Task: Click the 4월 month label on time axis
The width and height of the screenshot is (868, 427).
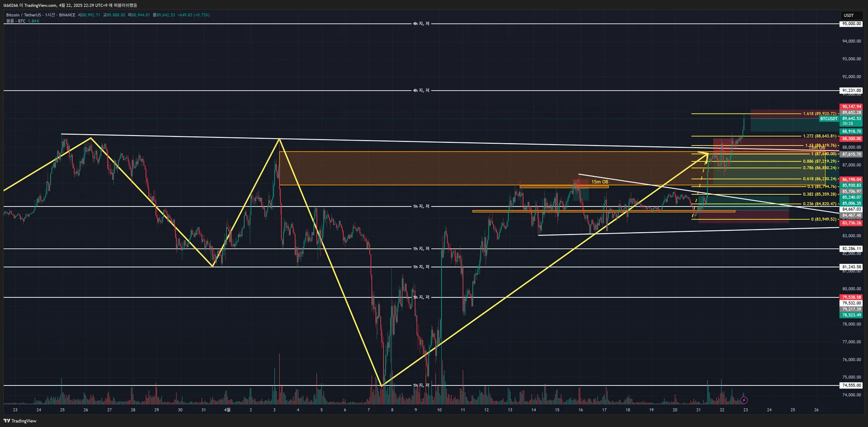Action: (227, 410)
